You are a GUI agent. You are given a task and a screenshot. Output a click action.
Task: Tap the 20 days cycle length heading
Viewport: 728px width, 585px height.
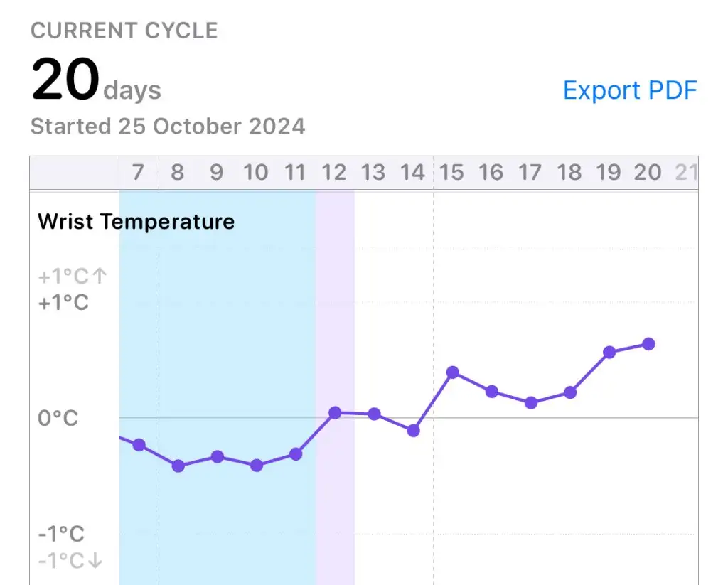96,81
